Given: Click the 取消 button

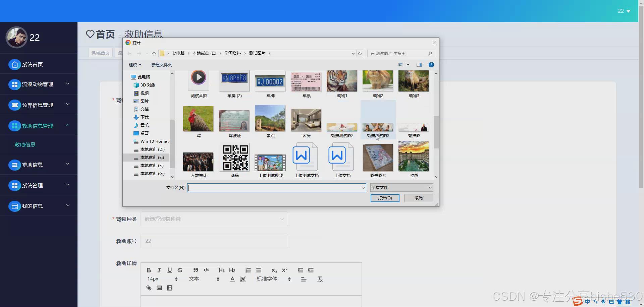Looking at the screenshot, I should pyautogui.click(x=418, y=198).
